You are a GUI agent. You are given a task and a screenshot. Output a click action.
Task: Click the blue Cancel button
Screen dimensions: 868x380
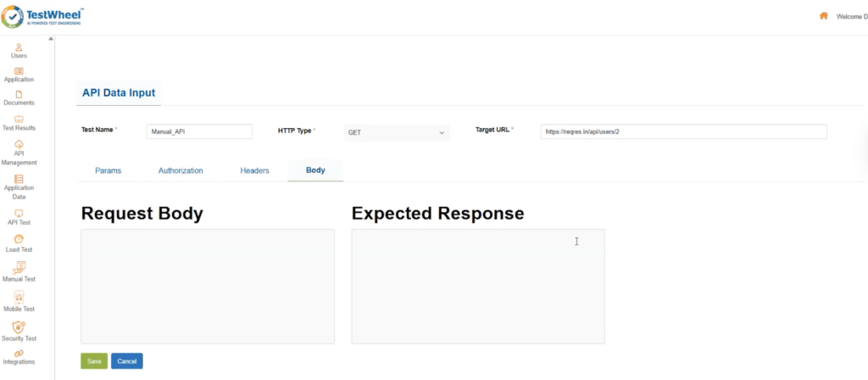126,361
